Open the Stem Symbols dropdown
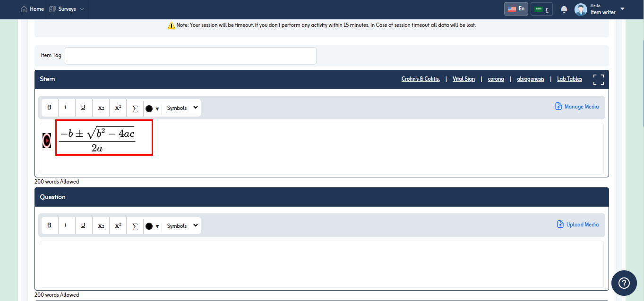 pos(181,108)
